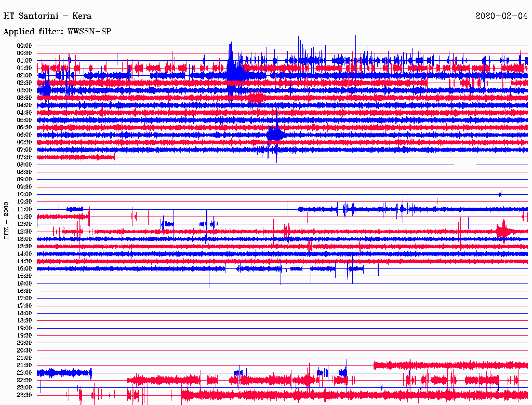Click the '03:30' time label
Screen dimensions: 532x405
[x=24, y=98]
